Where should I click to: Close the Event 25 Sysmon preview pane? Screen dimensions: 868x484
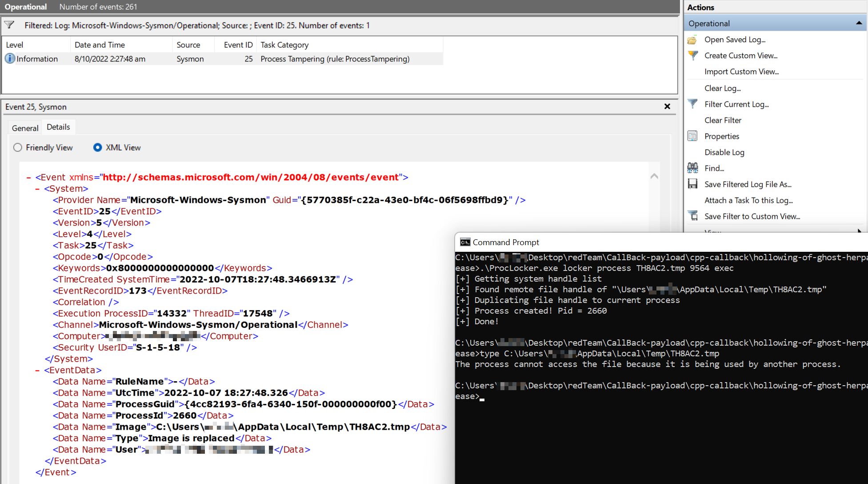tap(667, 106)
